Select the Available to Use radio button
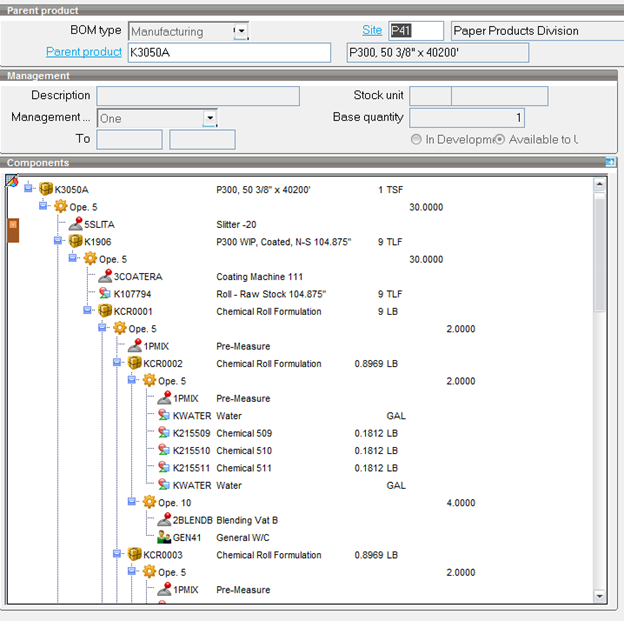This screenshot has height=621, width=624. pyautogui.click(x=500, y=139)
